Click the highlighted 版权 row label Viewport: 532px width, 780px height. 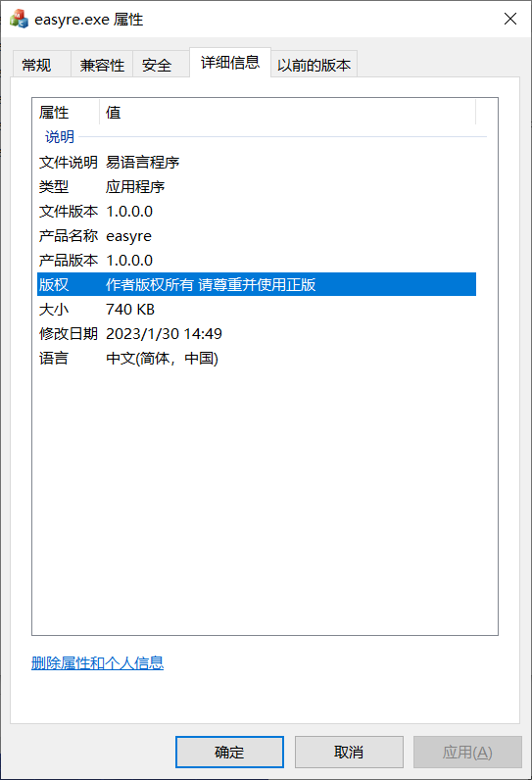click(x=54, y=284)
